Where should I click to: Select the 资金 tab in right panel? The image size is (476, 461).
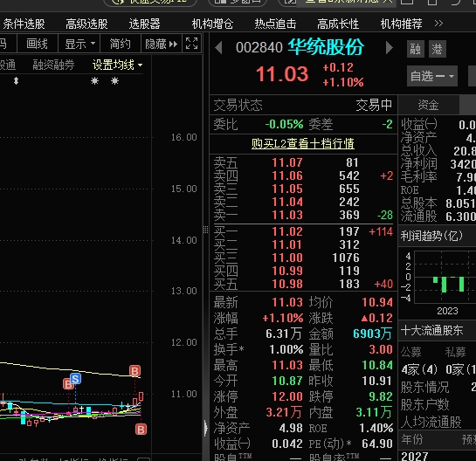(428, 105)
